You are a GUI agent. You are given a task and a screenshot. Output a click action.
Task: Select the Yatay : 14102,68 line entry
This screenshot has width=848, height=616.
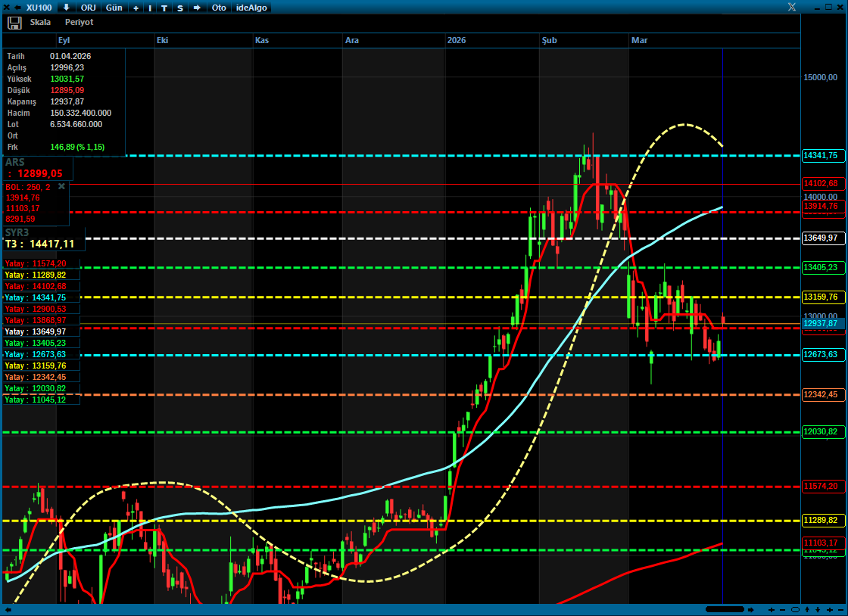42,286
